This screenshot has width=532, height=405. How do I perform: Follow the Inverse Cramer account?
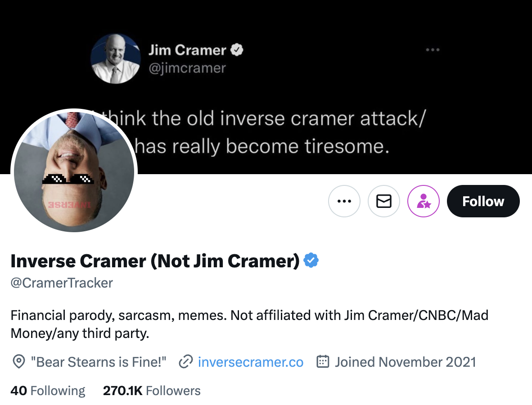tap(483, 201)
